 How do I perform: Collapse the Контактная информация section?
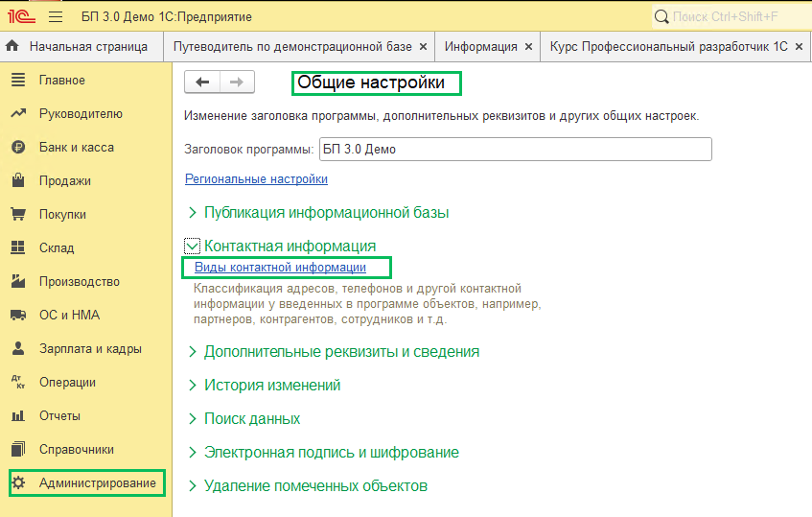click(192, 247)
